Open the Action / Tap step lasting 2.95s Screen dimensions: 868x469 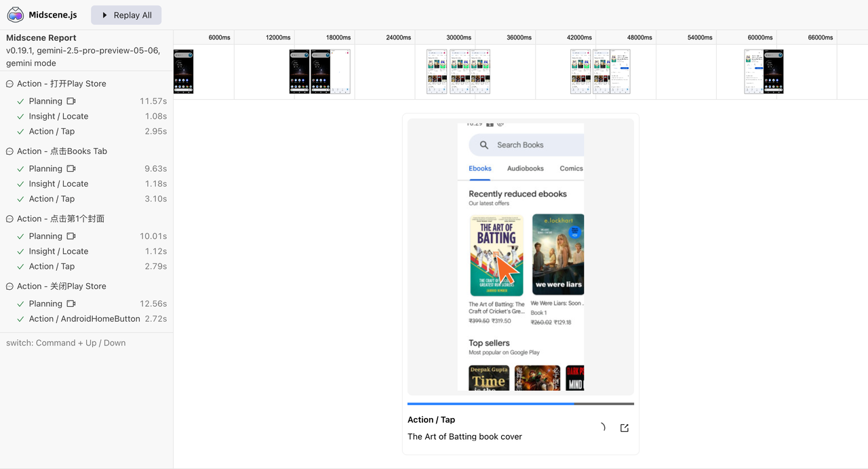pos(86,132)
